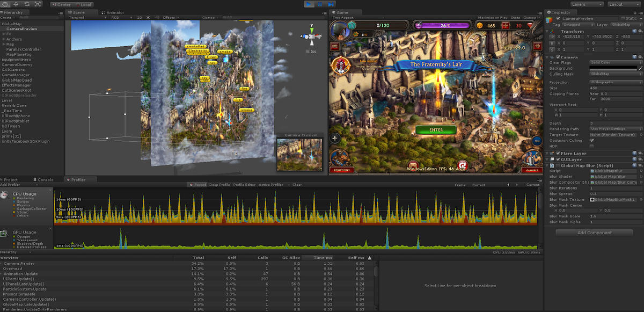
Task: Toggle pivot Center mode button
Action: 62,4
